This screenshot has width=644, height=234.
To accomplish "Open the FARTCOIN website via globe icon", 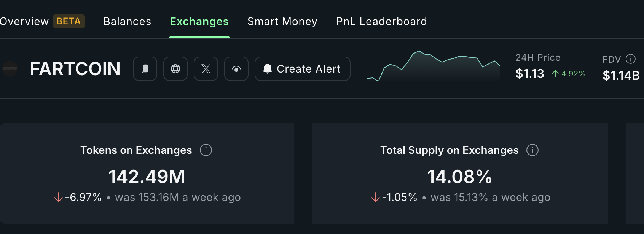I will click(x=175, y=69).
